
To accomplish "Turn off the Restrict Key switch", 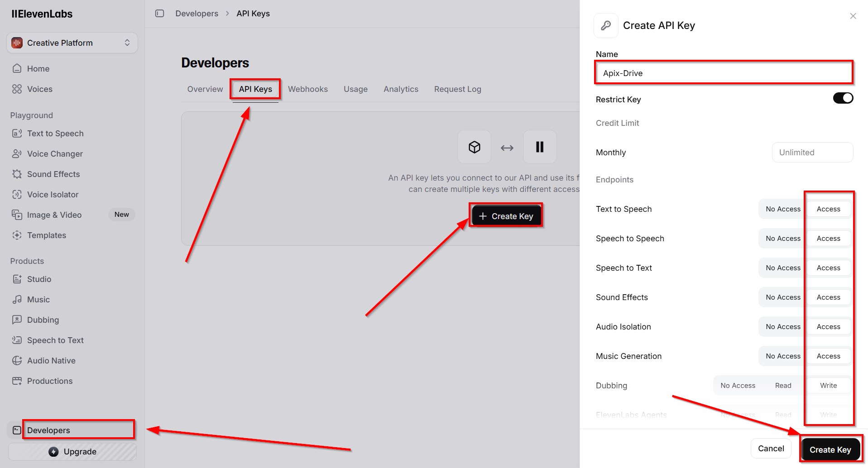I will tap(843, 98).
